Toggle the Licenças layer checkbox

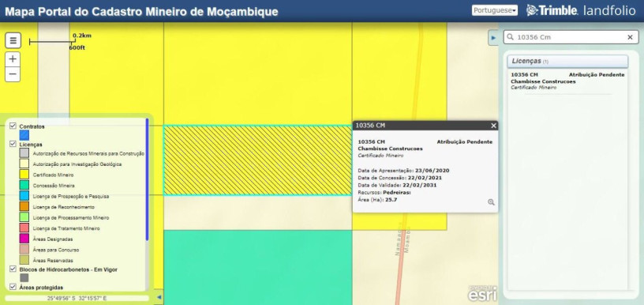click(13, 144)
